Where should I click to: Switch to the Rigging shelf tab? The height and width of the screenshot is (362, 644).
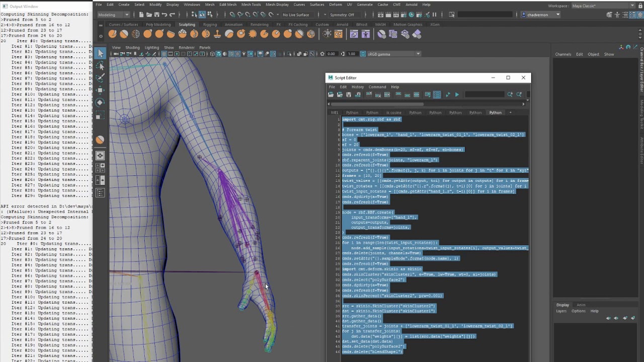tap(210, 24)
